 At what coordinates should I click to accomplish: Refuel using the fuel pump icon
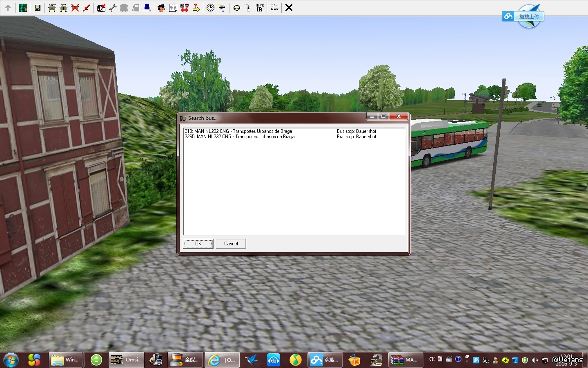(136, 8)
